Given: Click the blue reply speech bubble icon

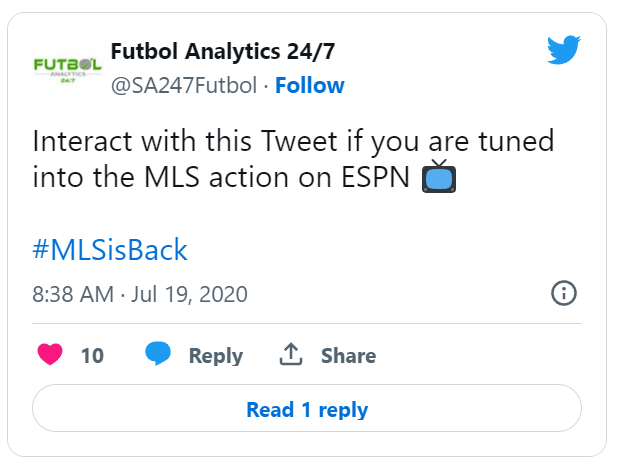Looking at the screenshot, I should click(158, 353).
